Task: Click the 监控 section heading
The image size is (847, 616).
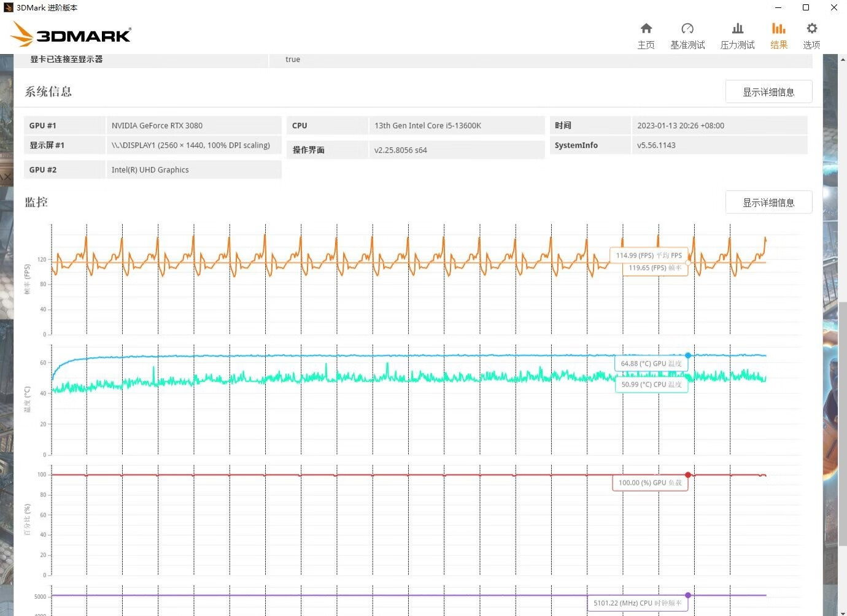Action: [36, 202]
